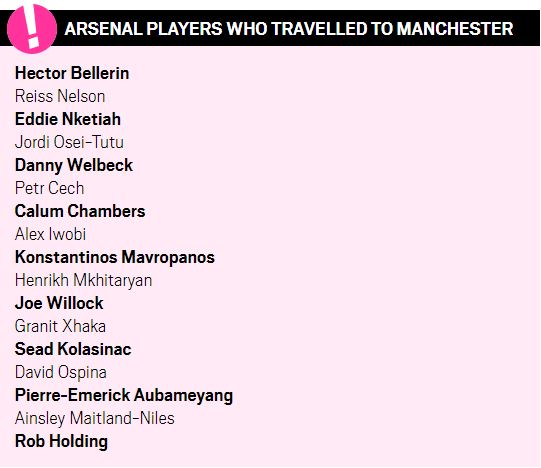Viewport: 541px width, 468px height.
Task: Click on David Ospina
Action: click(61, 372)
